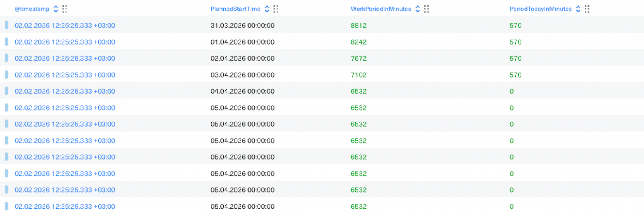The image size is (644, 212).
Task: Open the timestamp link in the 01.04.2026 row
Action: 65,42
